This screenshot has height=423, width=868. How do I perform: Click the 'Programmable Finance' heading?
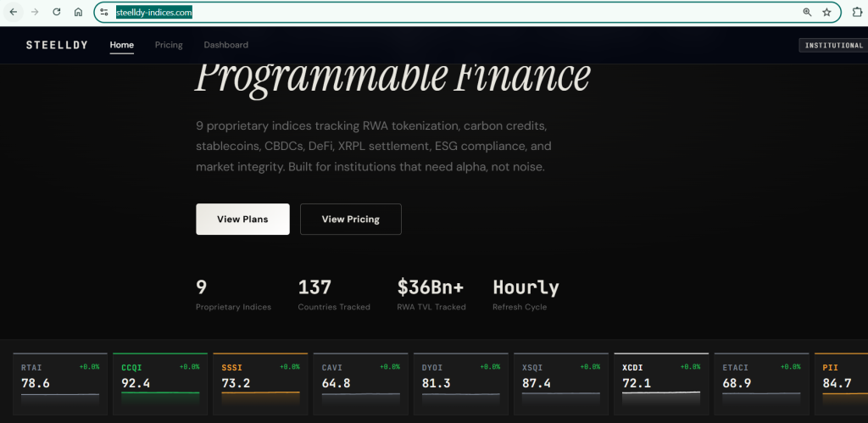tap(392, 81)
